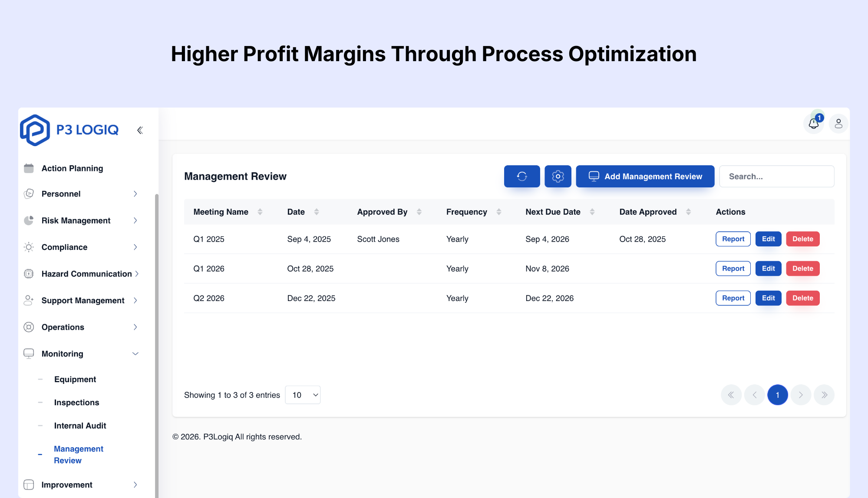The image size is (868, 498).
Task: Edit the Q1 2025 review
Action: point(768,239)
